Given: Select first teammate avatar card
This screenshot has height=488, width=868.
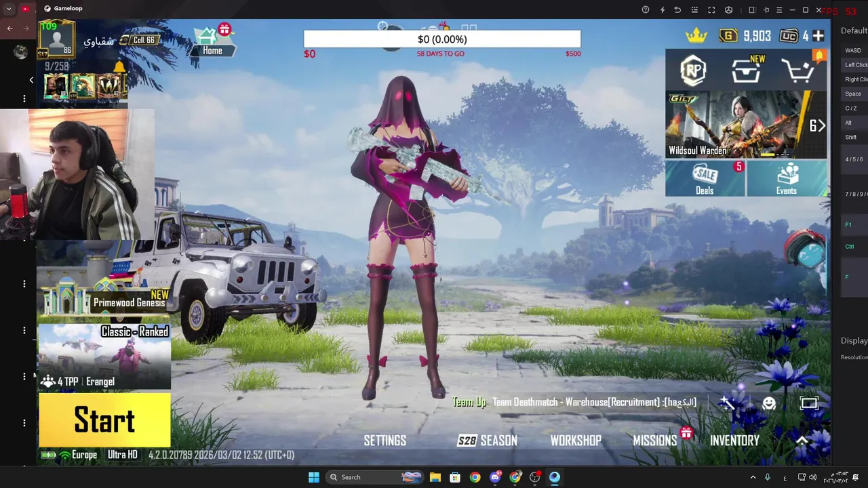Looking at the screenshot, I should 56,87.
